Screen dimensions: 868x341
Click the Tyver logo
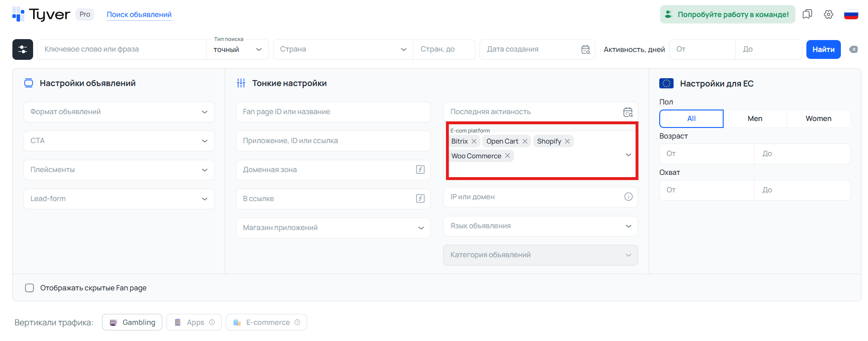[x=41, y=14]
